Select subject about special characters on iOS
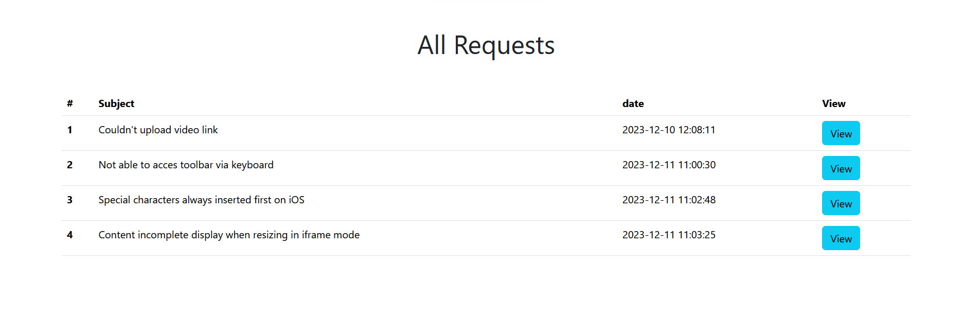The height and width of the screenshot is (316, 980). (201, 200)
